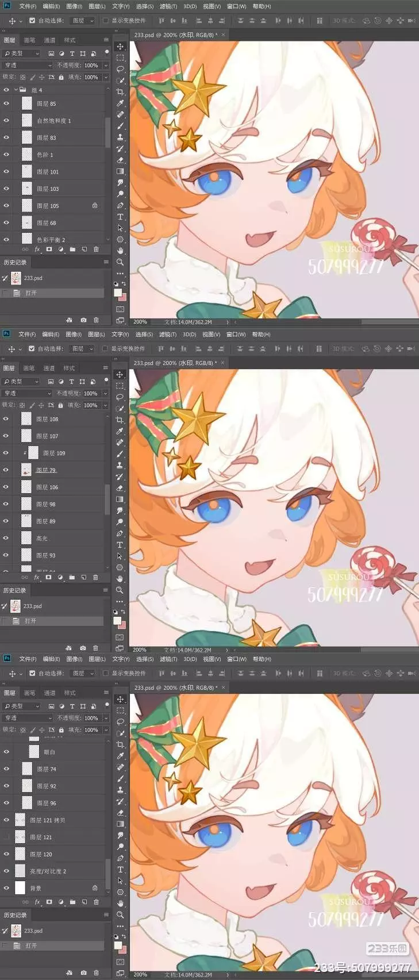This screenshot has height=980, width=419.
Task: Click camera snapshot button in 背景 layer window
Action: [83, 973]
